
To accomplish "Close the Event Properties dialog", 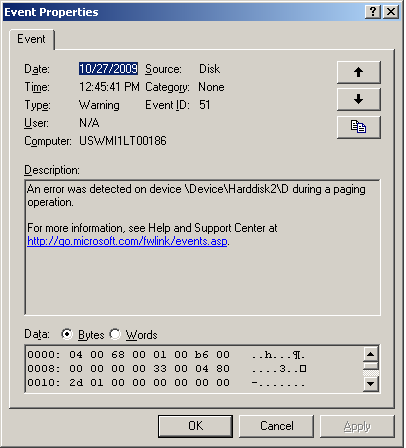I will coord(391,12).
